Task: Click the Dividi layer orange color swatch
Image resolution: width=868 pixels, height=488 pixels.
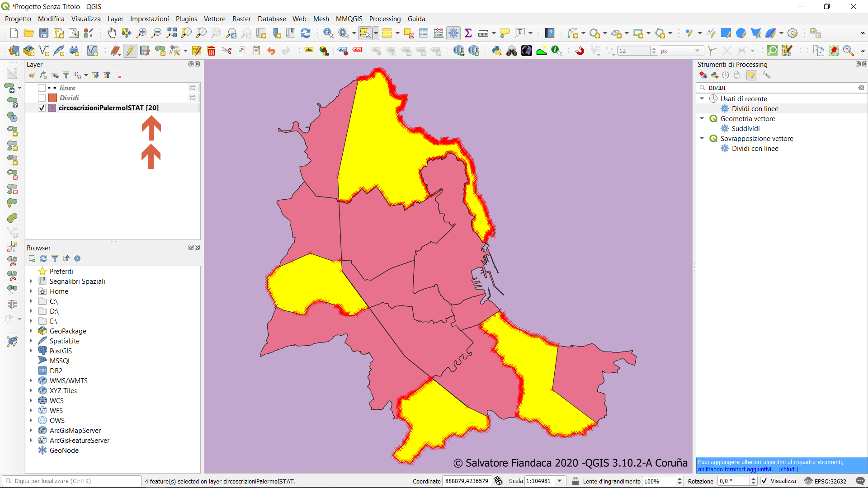Action: pos(53,98)
